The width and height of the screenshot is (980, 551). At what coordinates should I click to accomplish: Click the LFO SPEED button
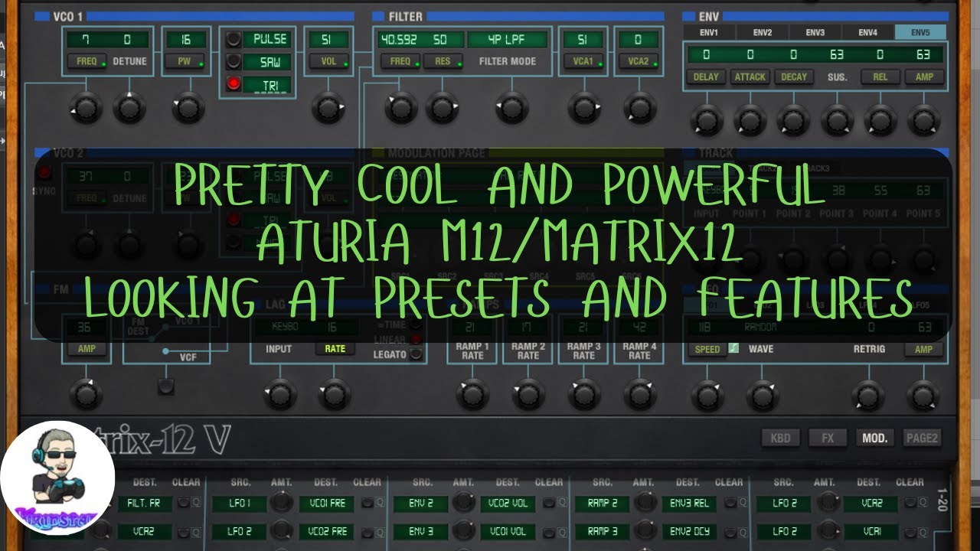click(707, 349)
